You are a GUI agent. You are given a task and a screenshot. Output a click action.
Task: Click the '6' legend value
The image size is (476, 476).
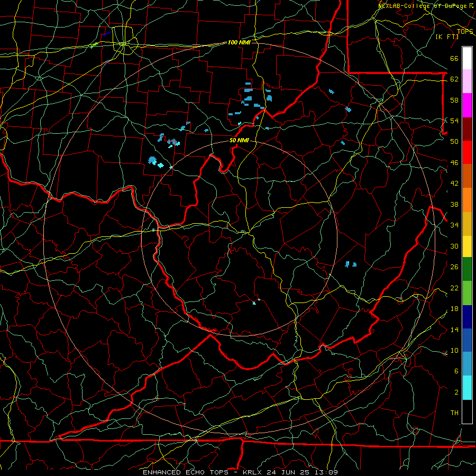coord(456,371)
